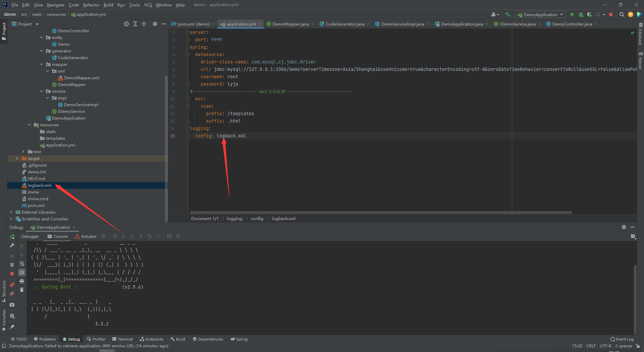Click the editor horizontal scrollbar
The height and width of the screenshot is (352, 644).
[x=381, y=213]
